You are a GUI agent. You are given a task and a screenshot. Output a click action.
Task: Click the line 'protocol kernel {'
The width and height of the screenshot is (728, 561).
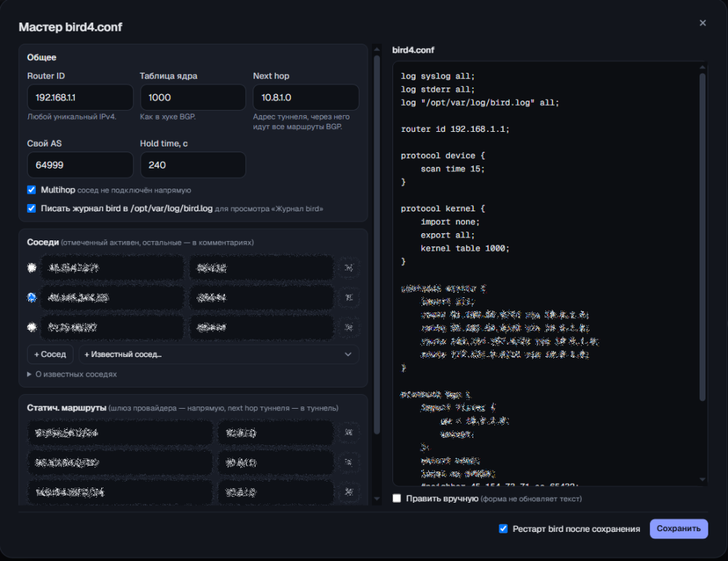click(x=443, y=208)
